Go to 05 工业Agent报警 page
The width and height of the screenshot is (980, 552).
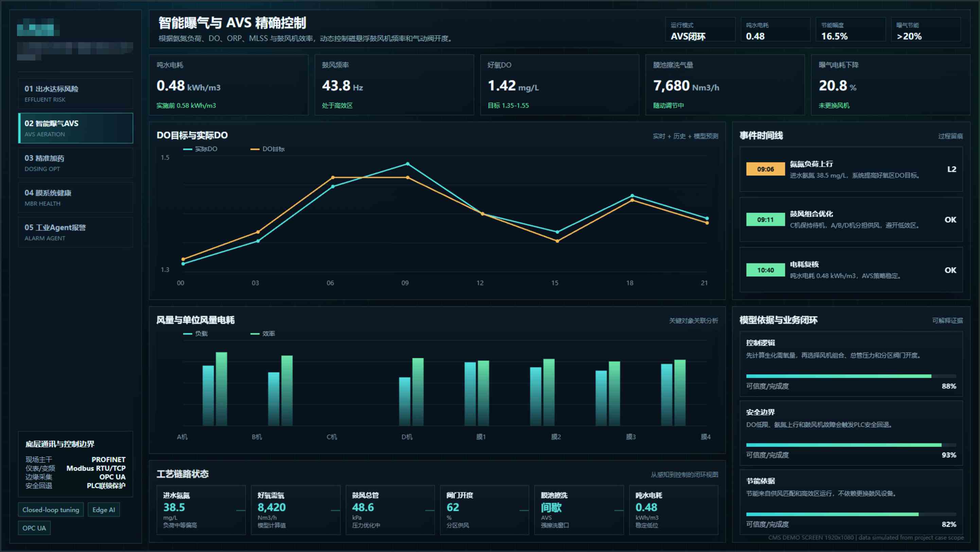[75, 232]
